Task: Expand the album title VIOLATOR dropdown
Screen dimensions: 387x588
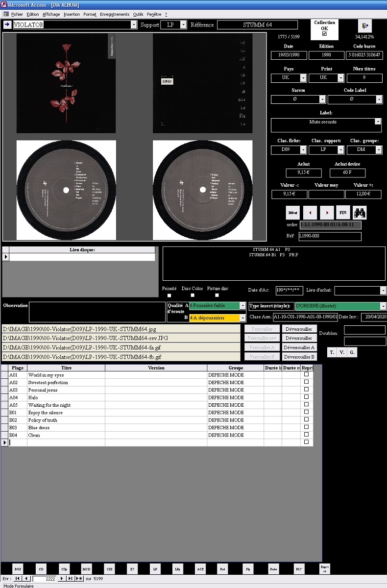Action: (x=134, y=24)
